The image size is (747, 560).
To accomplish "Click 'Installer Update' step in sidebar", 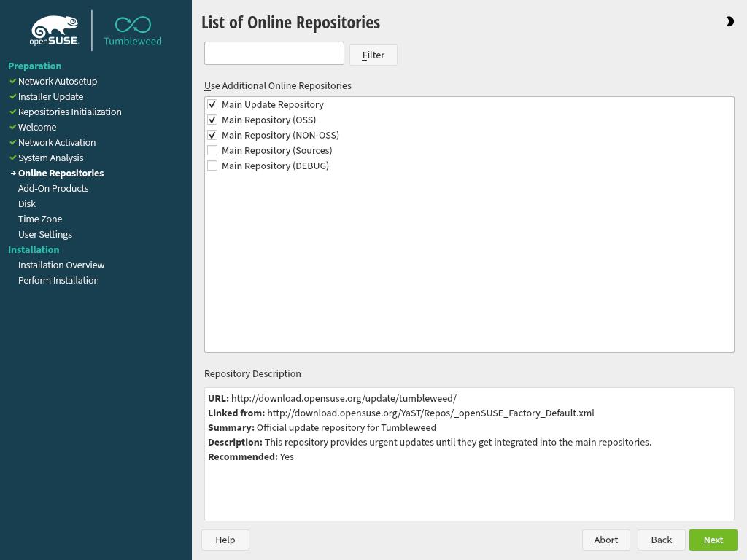I will click(50, 97).
